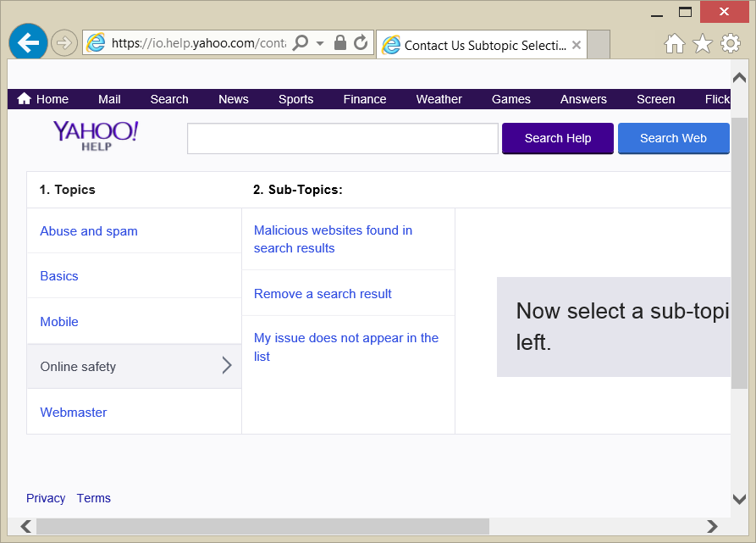Screen dimensions: 756x543
Task: Click the Search Help button
Action: tap(558, 138)
